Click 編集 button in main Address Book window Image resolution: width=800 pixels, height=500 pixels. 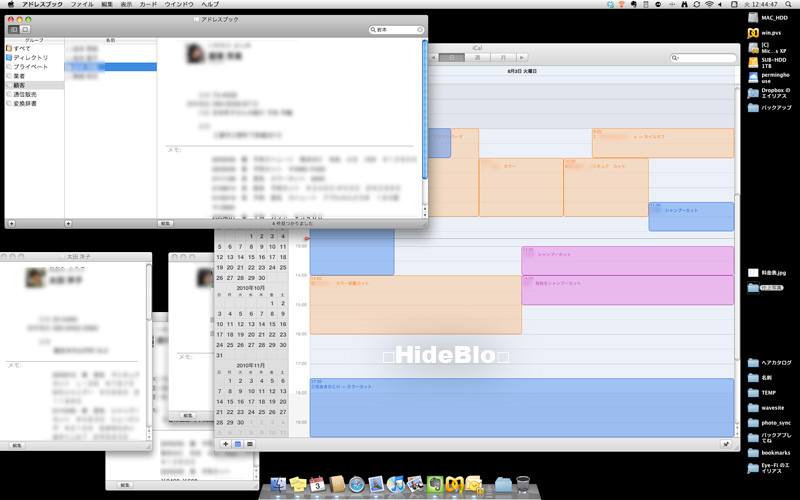tap(165, 223)
